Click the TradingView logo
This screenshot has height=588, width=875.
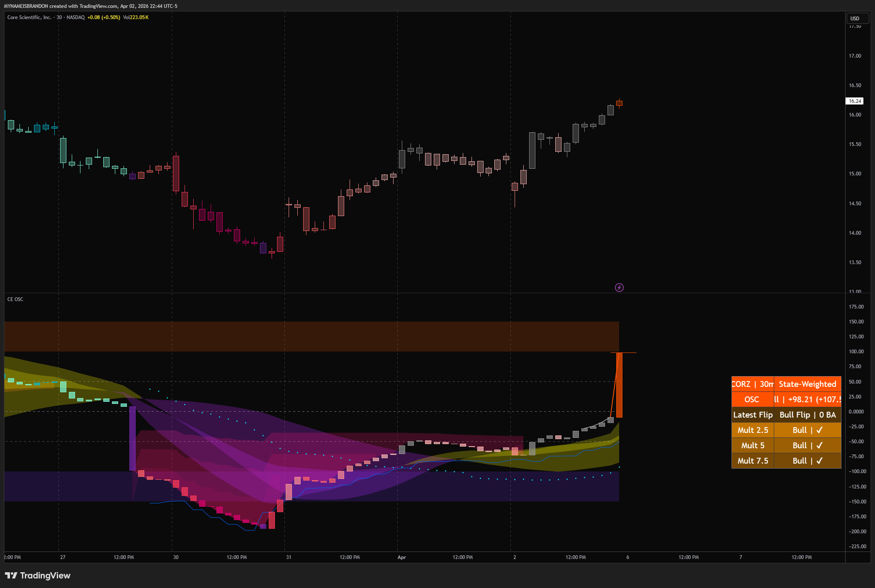pyautogui.click(x=38, y=575)
